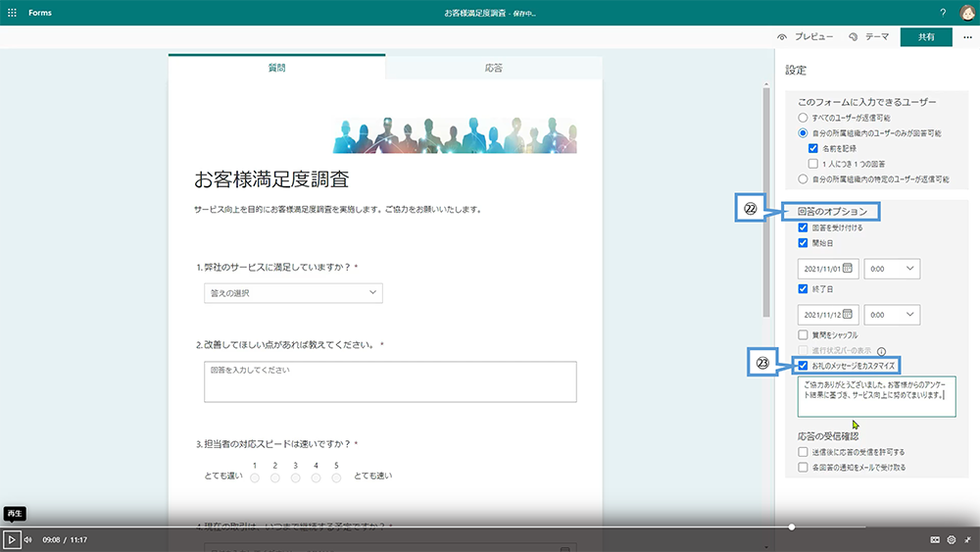Toggle closed captions icon in player

click(x=935, y=539)
